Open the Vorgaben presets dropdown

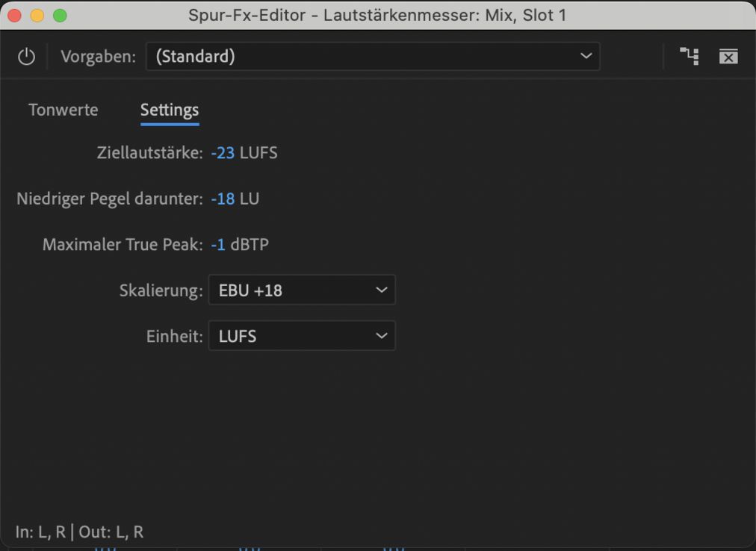pos(372,57)
